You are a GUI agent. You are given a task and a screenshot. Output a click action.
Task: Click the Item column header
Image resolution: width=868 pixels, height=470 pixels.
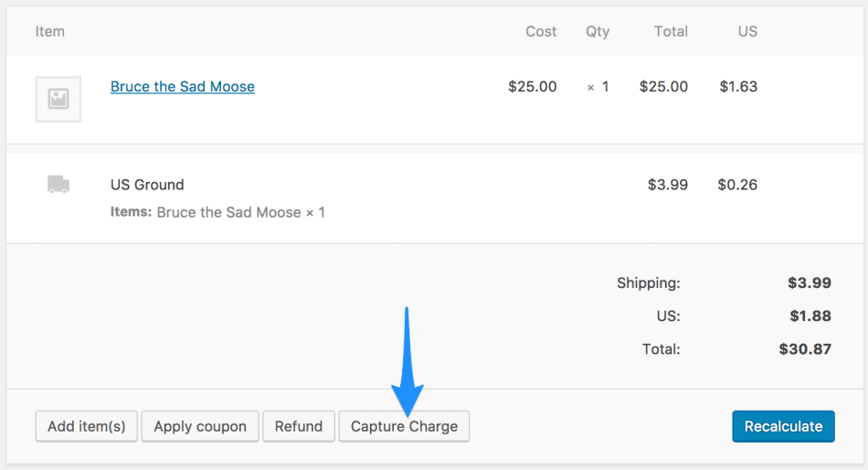[x=50, y=31]
